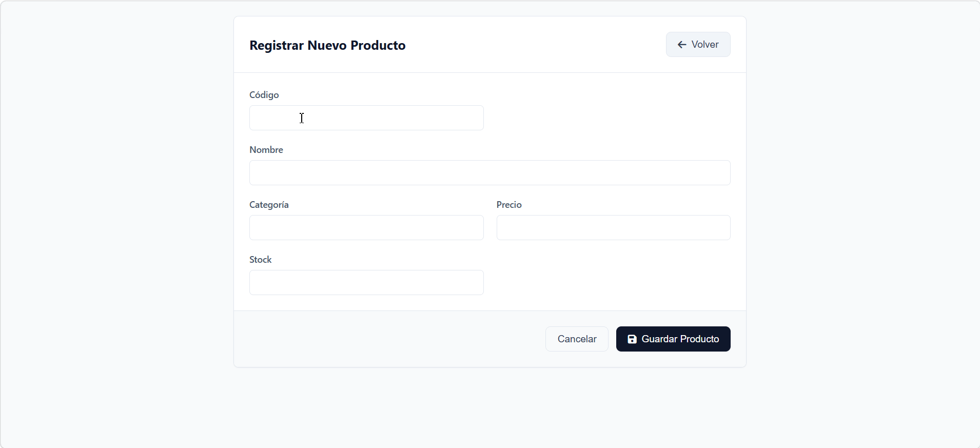Submit form with Guardar Producto
980x448 pixels.
(x=673, y=339)
